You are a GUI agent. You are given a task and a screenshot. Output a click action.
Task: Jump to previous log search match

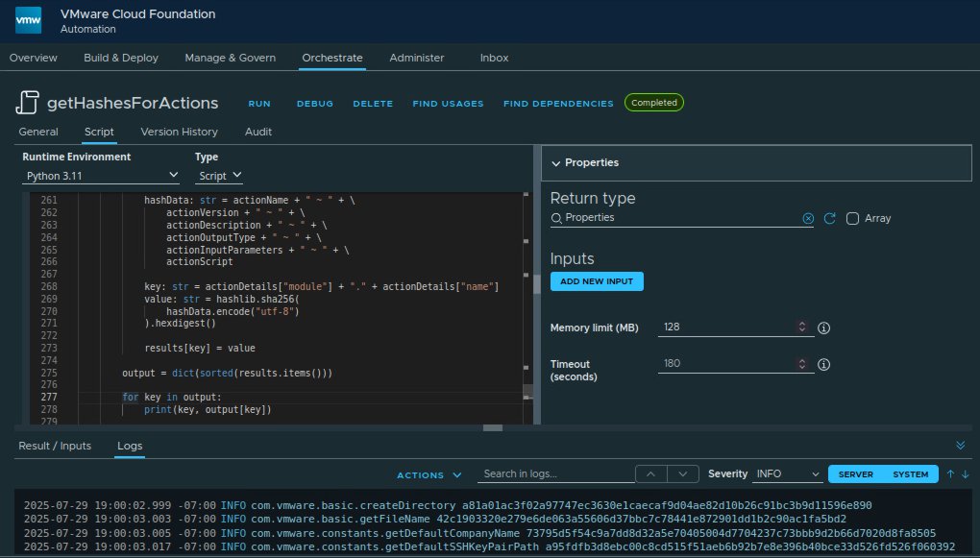pos(650,474)
